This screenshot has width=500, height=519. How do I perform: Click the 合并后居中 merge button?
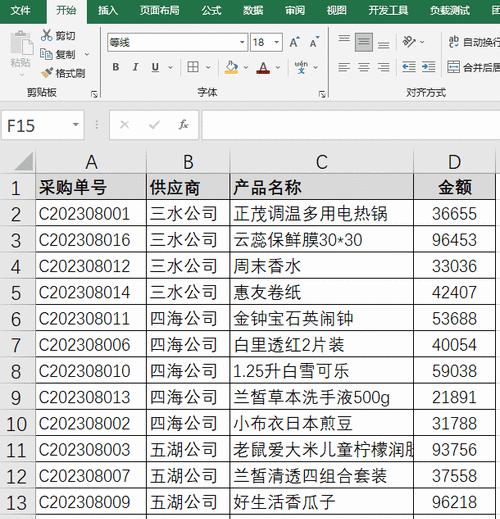474,67
